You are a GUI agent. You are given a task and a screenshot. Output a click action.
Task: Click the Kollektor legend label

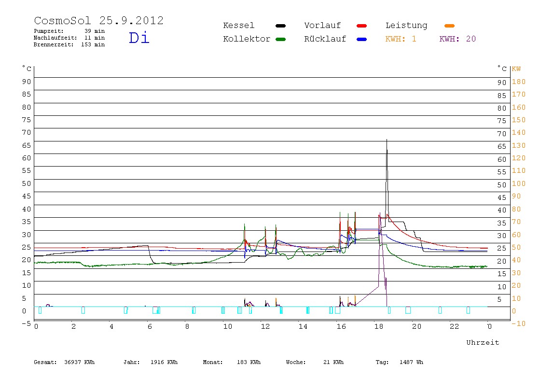tap(247, 39)
